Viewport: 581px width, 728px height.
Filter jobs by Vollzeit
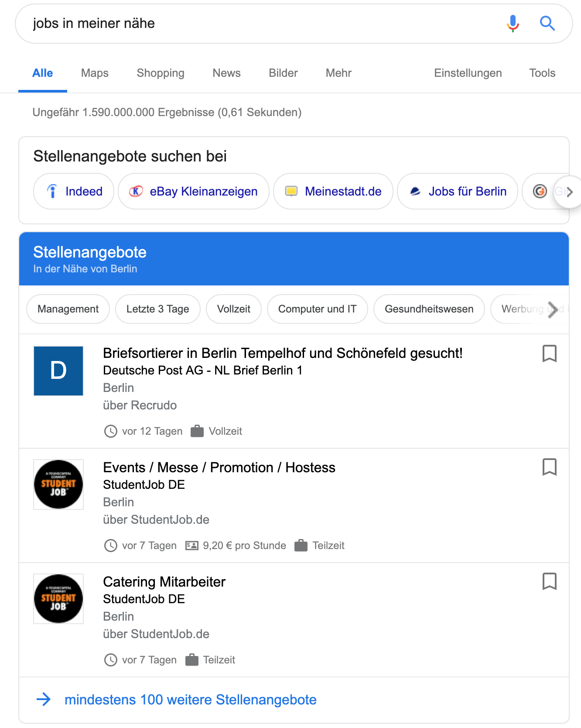click(x=233, y=309)
